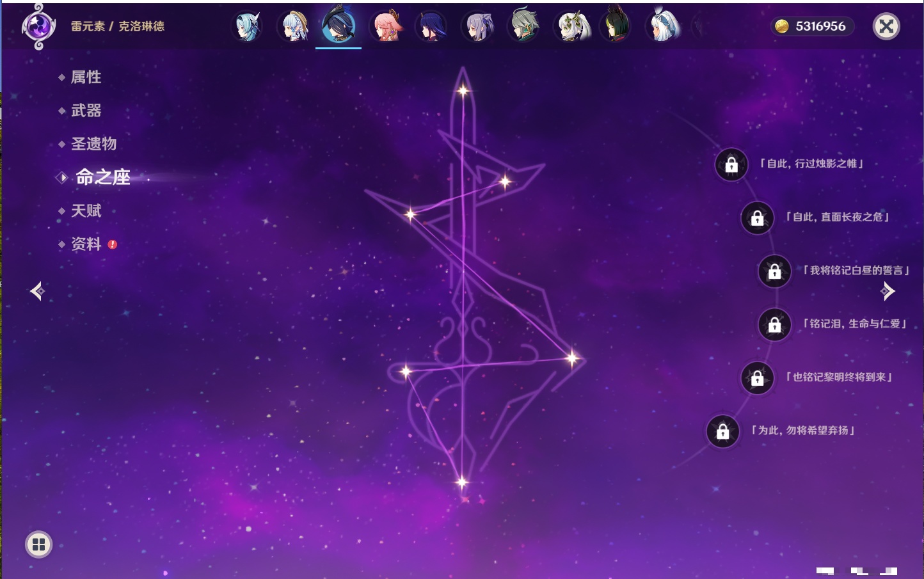Switch to pink-haired Yae Miko avatar
This screenshot has width=924, height=579.
[x=386, y=26]
